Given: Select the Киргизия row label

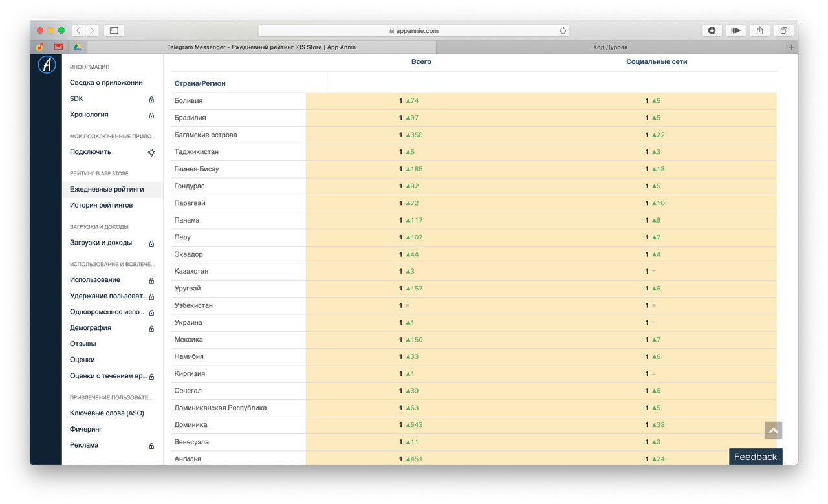Looking at the screenshot, I should pyautogui.click(x=190, y=374).
